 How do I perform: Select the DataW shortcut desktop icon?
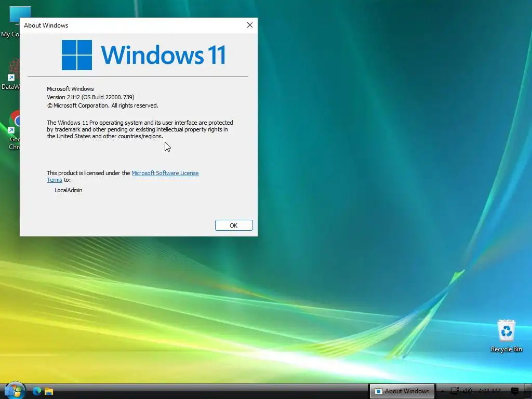pyautogui.click(x=10, y=74)
